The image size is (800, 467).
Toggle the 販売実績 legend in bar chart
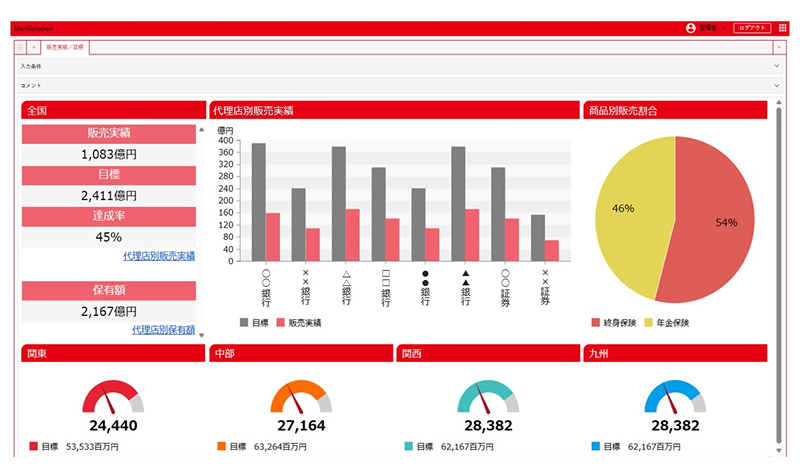[283, 323]
